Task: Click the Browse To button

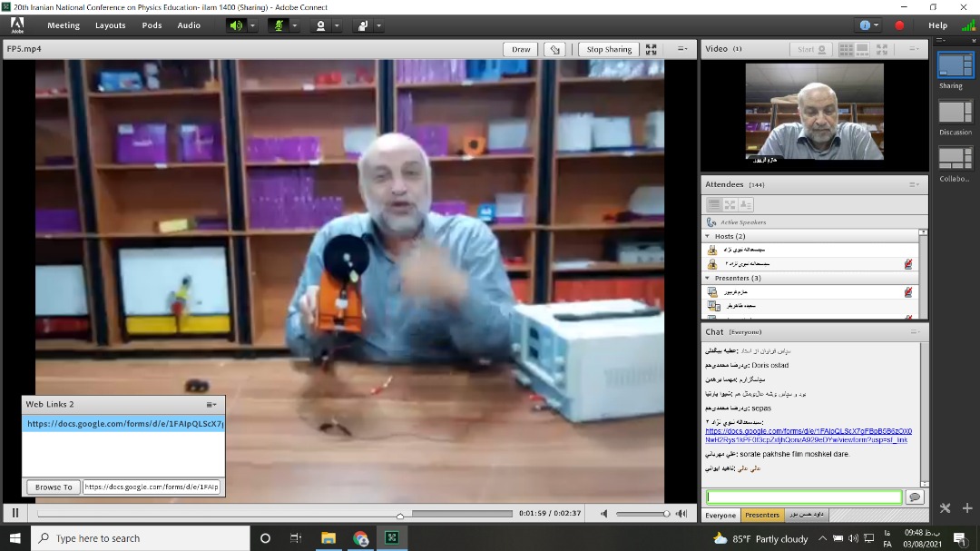Action: coord(54,487)
